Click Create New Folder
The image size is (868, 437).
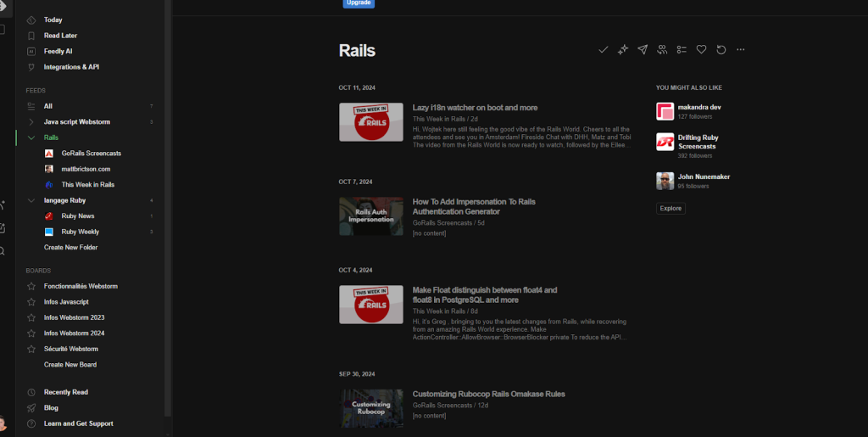71,248
